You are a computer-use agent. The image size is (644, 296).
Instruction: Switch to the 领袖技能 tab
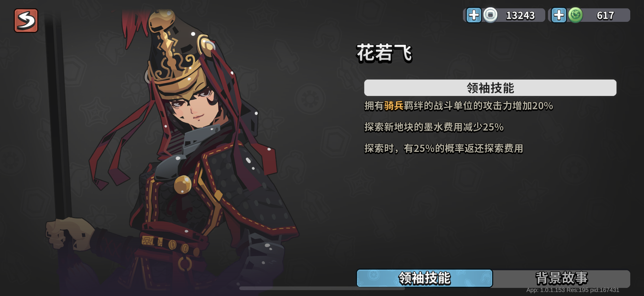coord(424,278)
